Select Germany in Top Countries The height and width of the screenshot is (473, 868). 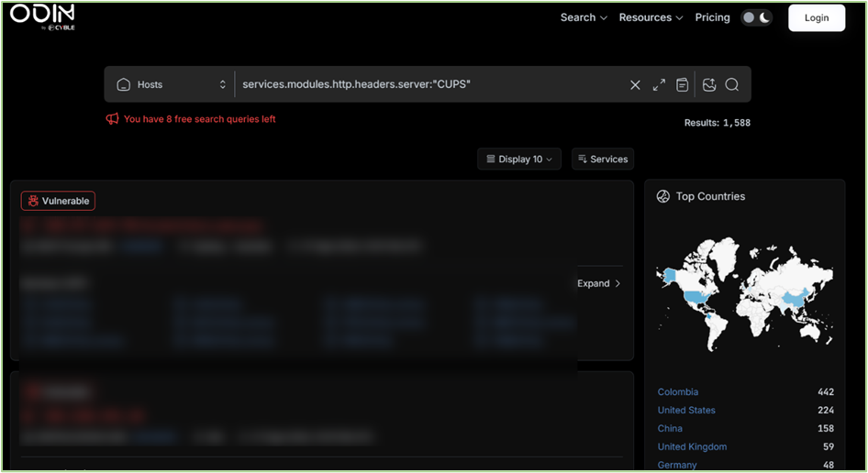pyautogui.click(x=677, y=465)
